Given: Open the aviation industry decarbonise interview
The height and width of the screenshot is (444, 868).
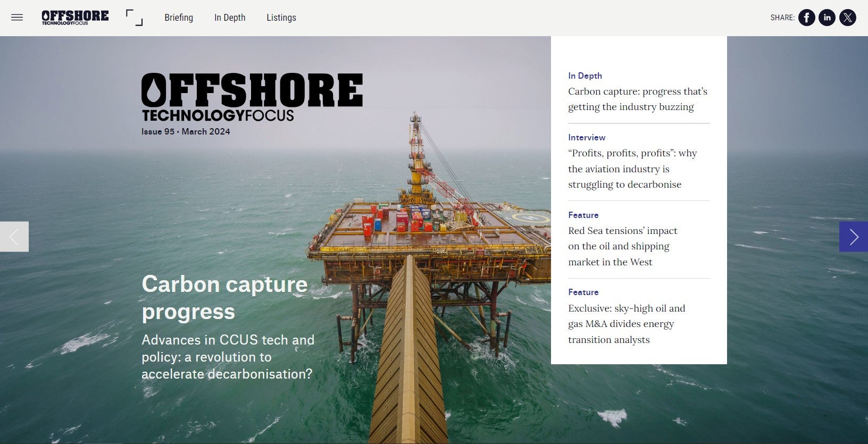Looking at the screenshot, I should point(632,169).
